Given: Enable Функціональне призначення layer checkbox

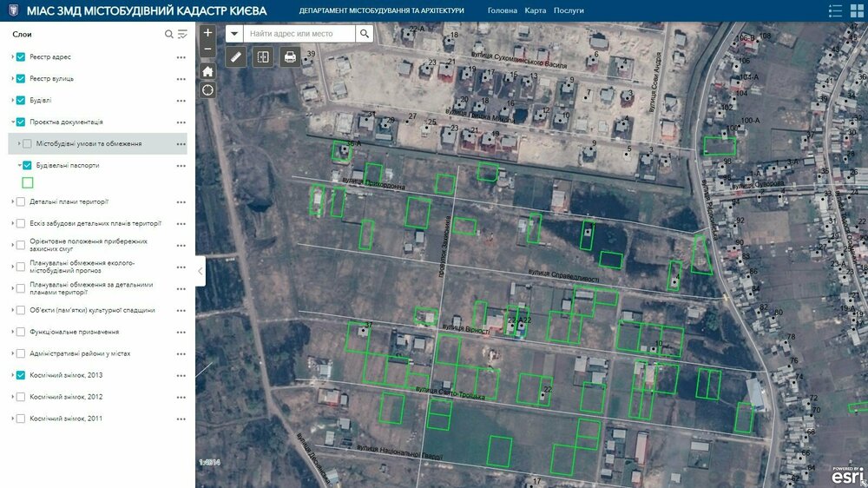Looking at the screenshot, I should (21, 332).
